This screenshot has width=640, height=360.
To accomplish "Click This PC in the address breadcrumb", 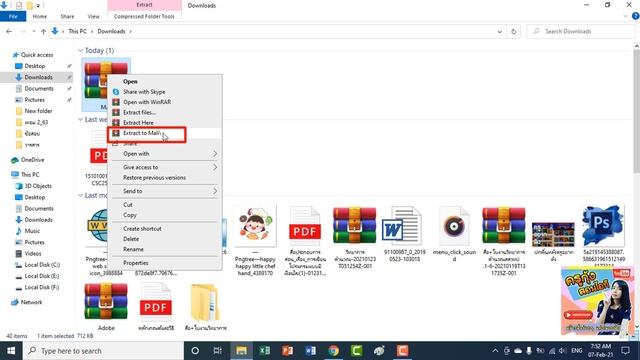I will (x=78, y=31).
